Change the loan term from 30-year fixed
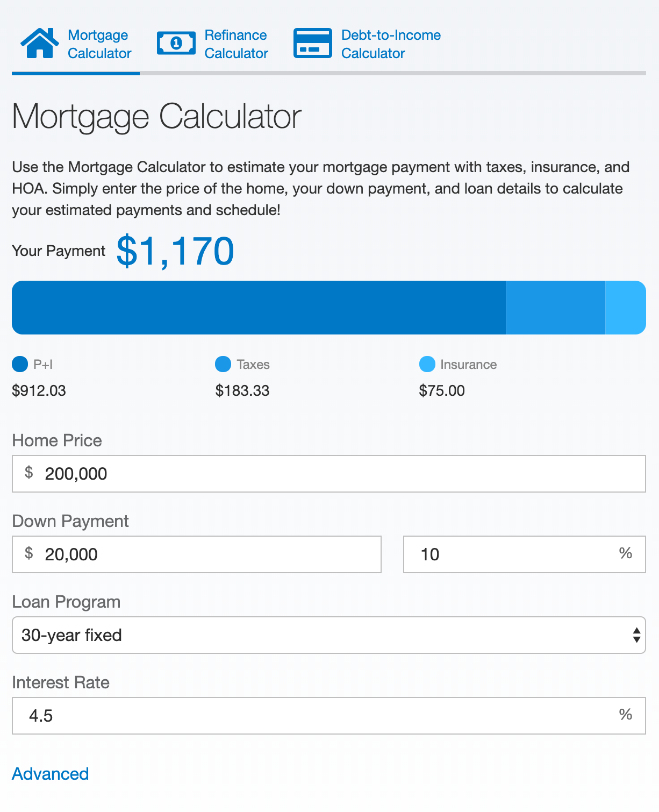The width and height of the screenshot is (659, 812). coord(329,635)
